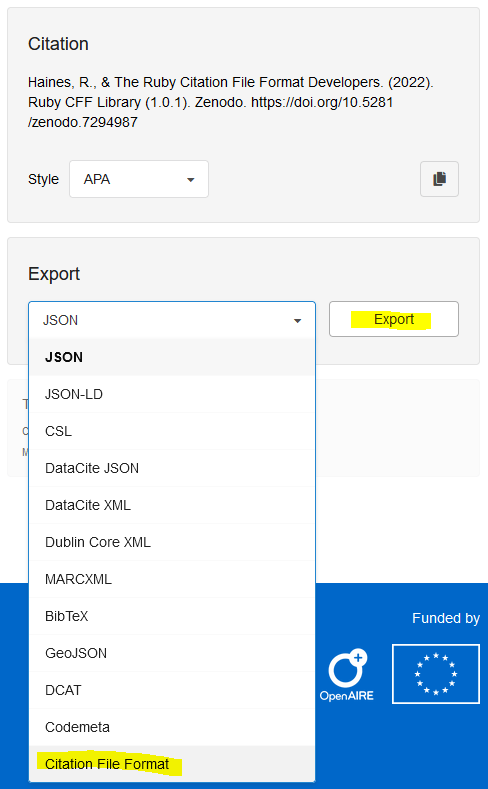This screenshot has height=789, width=488.
Task: Pick GeoJSON export format
Action: (172, 653)
